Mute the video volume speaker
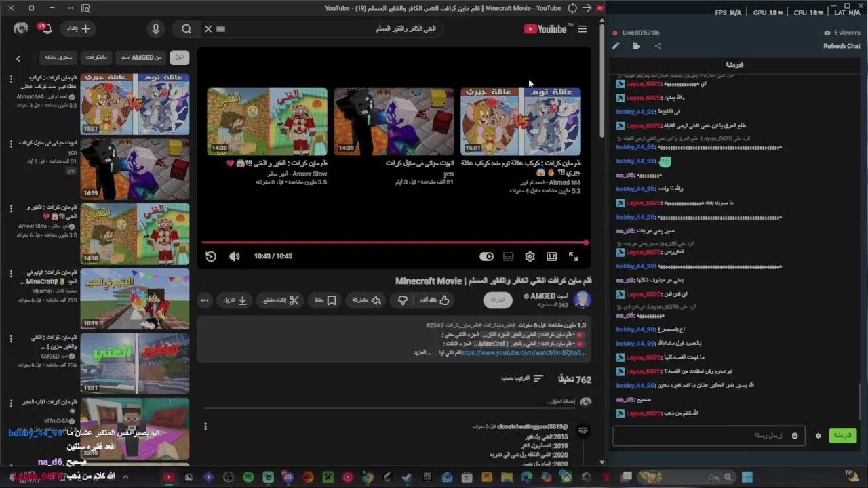 (x=235, y=256)
